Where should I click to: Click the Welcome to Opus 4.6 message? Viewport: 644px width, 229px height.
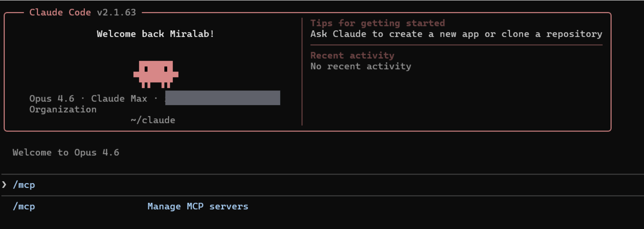pos(66,153)
